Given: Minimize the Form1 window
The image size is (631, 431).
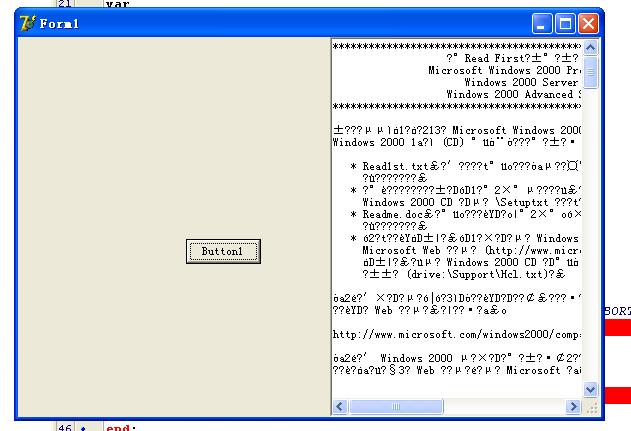Looking at the screenshot, I should (542, 23).
